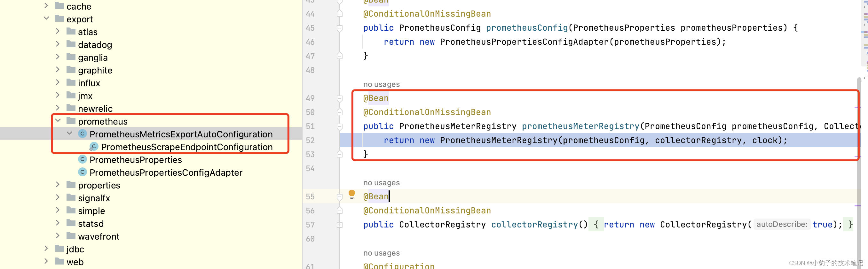
Task: Click the lightbulb intention icon on line 55
Action: click(352, 194)
